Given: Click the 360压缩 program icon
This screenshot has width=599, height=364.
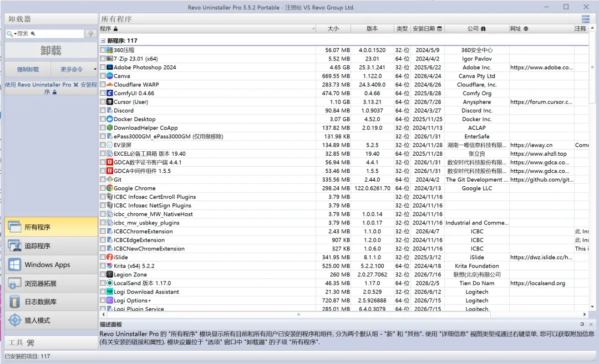Looking at the screenshot, I should pyautogui.click(x=110, y=50).
